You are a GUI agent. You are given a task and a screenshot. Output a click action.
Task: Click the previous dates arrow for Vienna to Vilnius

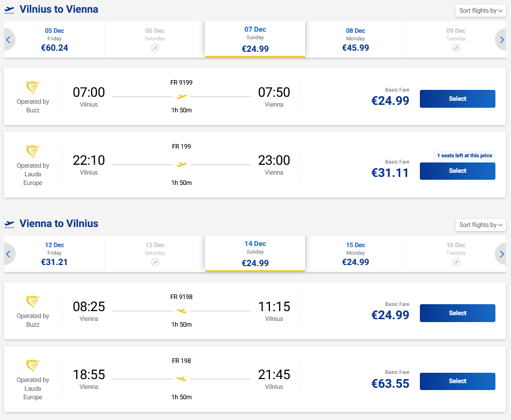[x=9, y=254]
